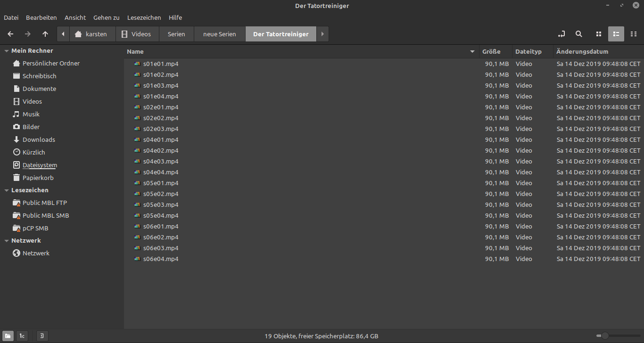Go up to the parent folder
This screenshot has width=644, height=343.
click(x=45, y=34)
